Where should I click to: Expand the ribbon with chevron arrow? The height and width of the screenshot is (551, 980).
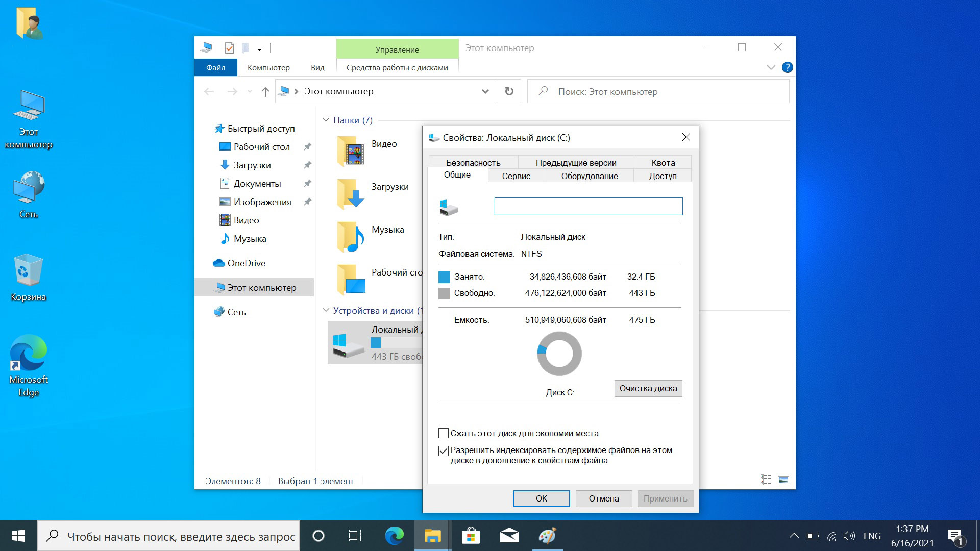pyautogui.click(x=771, y=67)
